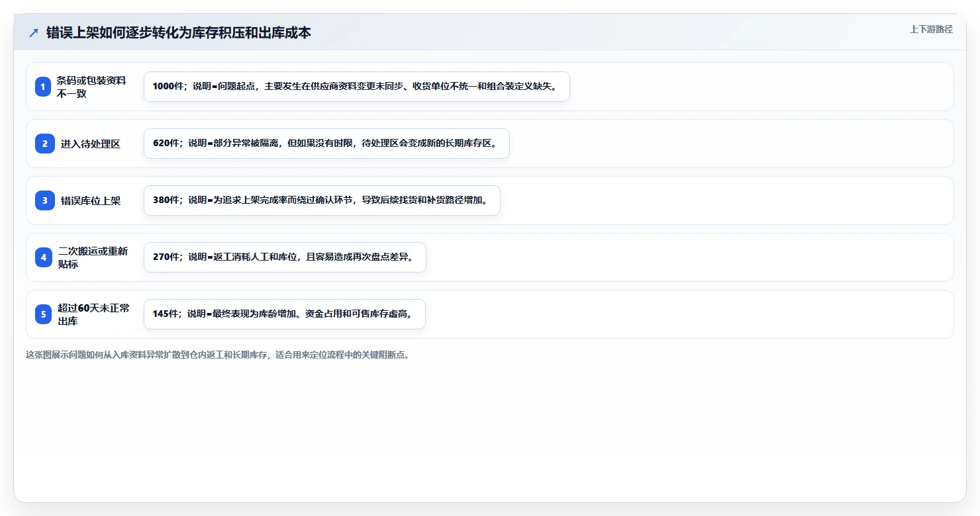The image size is (980, 516).
Task: Select step number 2 badge
Action: coord(44,144)
